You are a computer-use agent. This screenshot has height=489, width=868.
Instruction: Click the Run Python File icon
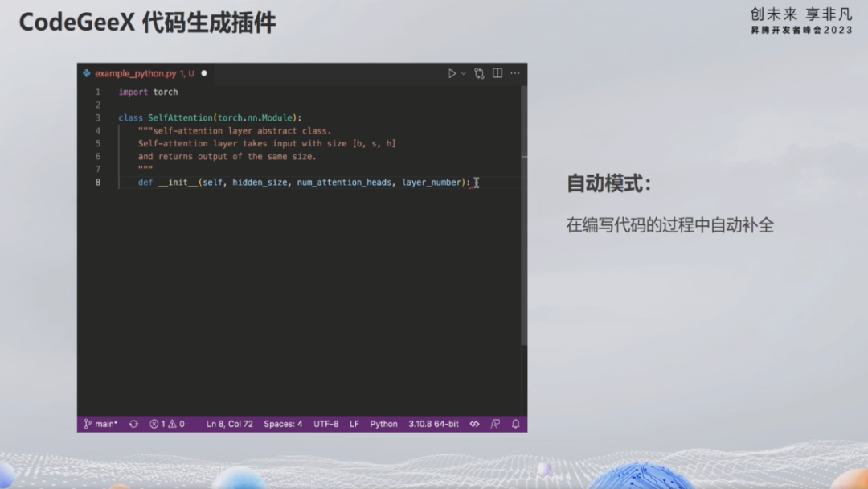point(452,73)
